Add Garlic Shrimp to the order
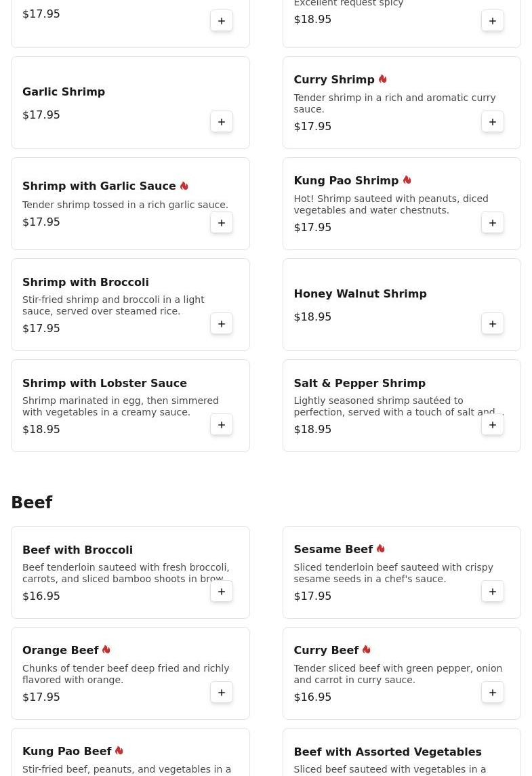 click(x=221, y=122)
